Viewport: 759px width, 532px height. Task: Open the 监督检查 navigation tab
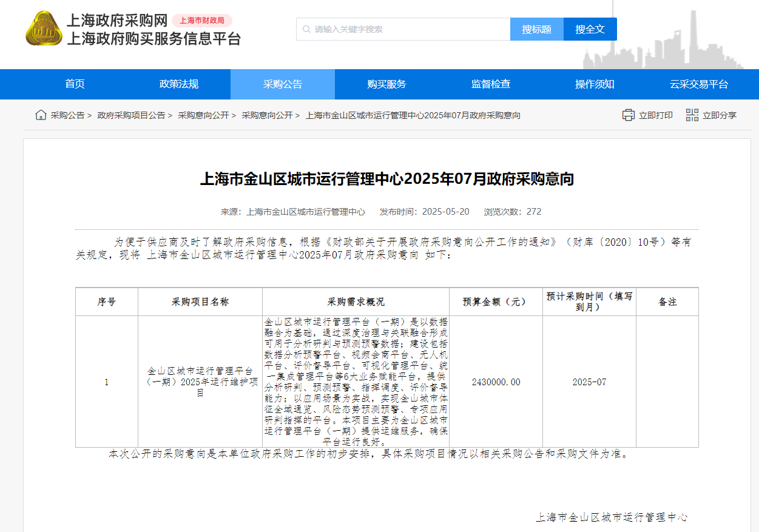point(491,84)
